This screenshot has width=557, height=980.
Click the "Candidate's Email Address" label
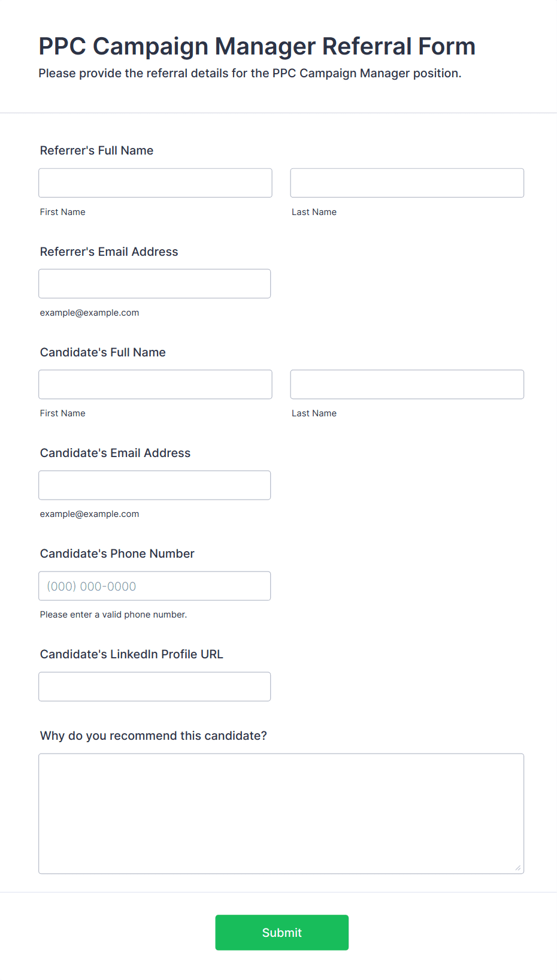[x=115, y=453]
